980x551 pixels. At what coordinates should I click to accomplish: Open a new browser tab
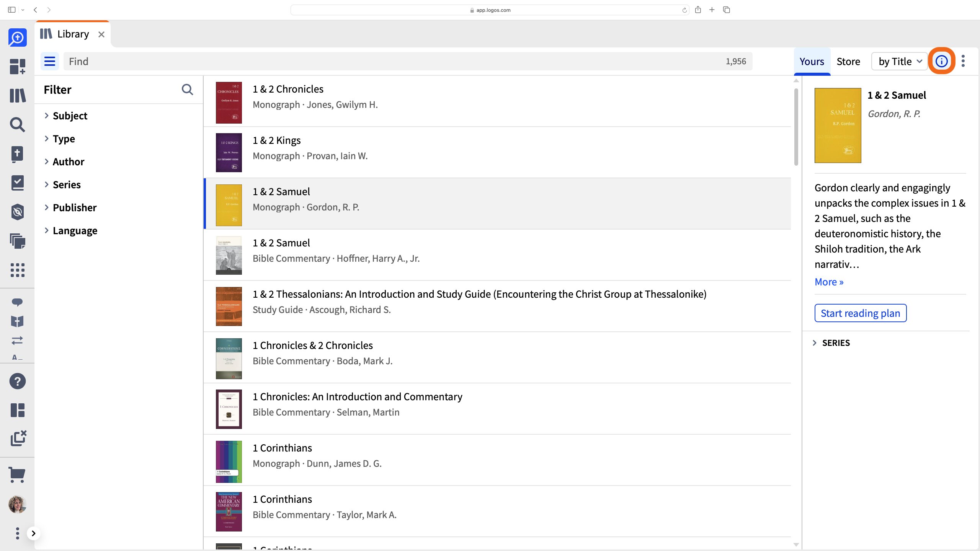pos(712,10)
